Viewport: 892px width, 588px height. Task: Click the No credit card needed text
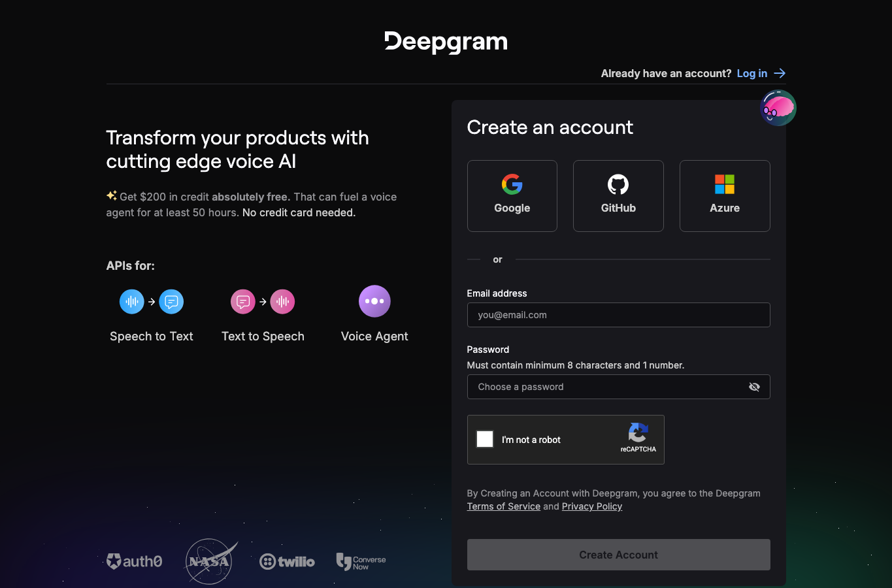tap(299, 212)
